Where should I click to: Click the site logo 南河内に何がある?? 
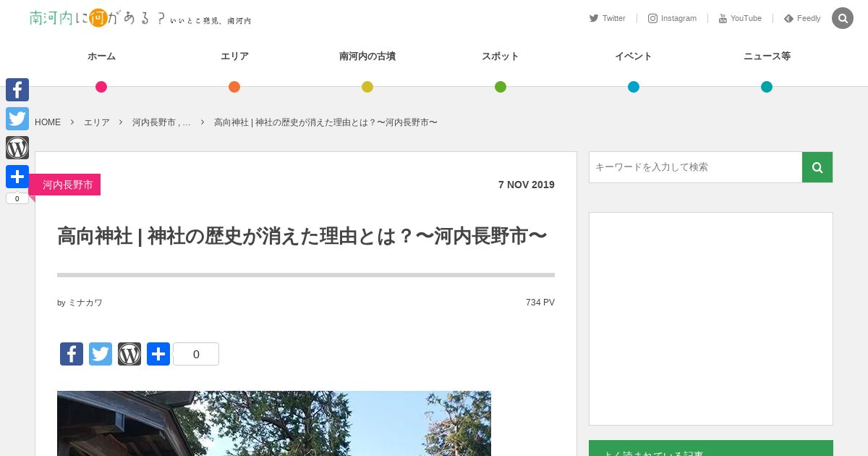click(140, 18)
